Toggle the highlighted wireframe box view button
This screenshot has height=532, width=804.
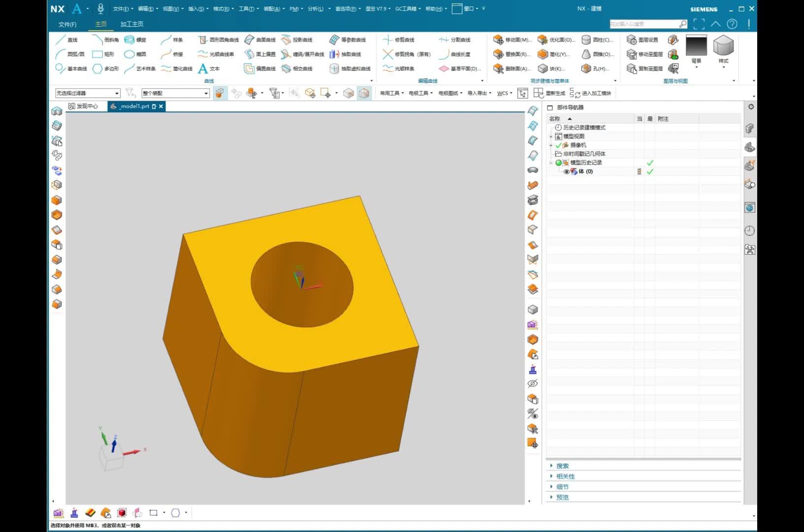[364, 93]
